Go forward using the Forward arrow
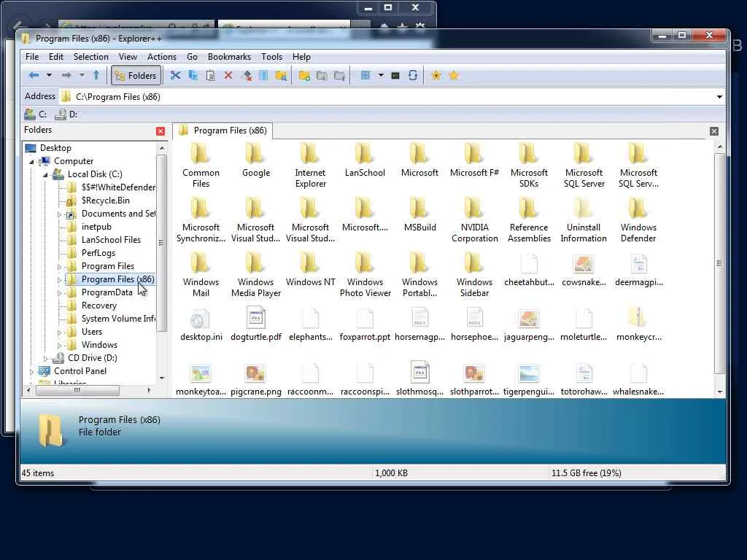Image resolution: width=747 pixels, height=560 pixels. [x=66, y=75]
